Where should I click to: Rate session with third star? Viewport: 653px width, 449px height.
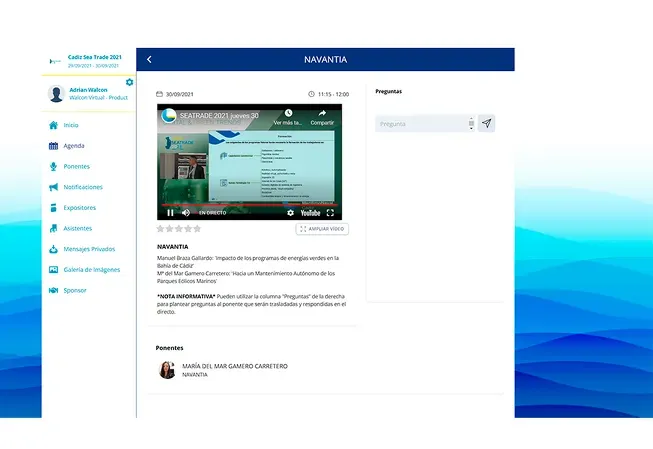tap(179, 229)
